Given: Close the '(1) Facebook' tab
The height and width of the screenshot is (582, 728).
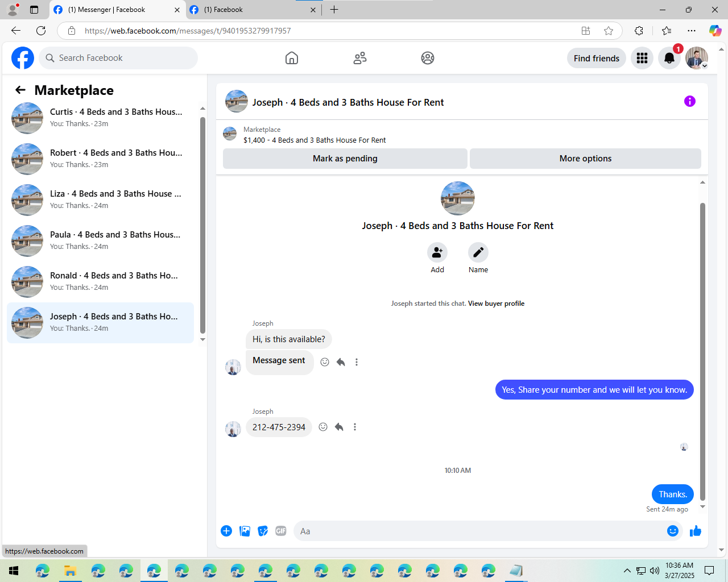Looking at the screenshot, I should pyautogui.click(x=313, y=10).
